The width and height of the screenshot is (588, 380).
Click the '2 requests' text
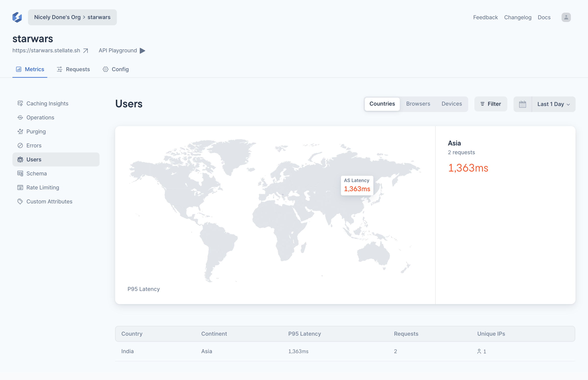[x=461, y=152]
